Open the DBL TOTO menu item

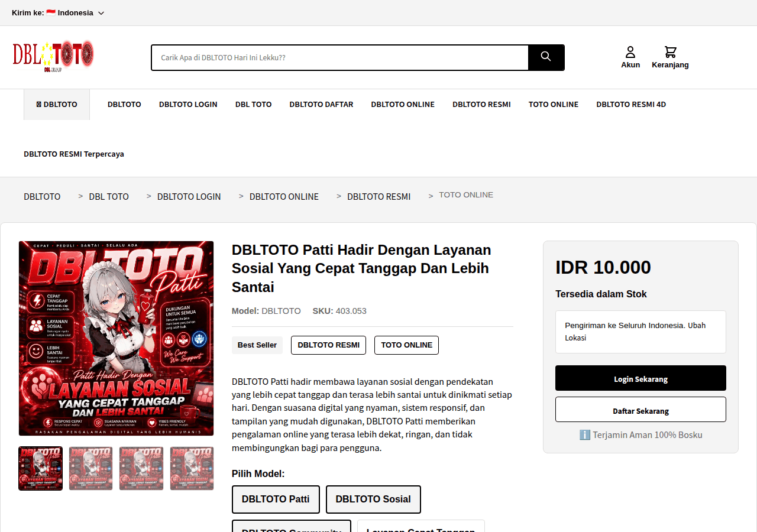[253, 105]
